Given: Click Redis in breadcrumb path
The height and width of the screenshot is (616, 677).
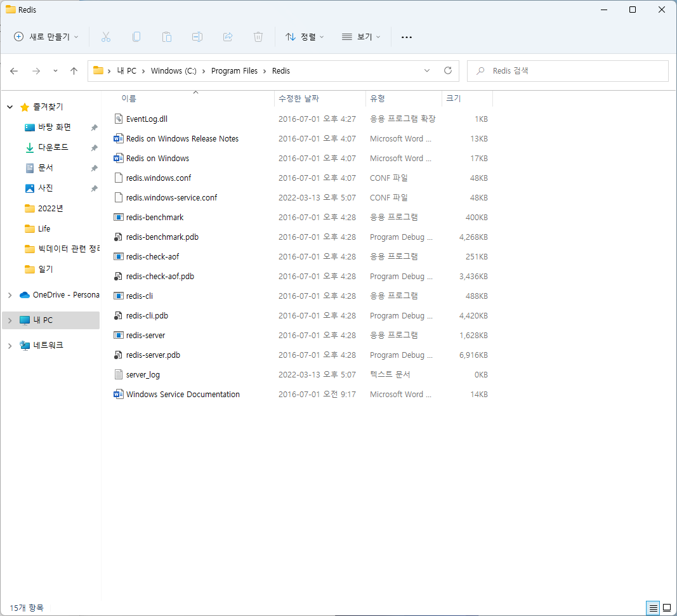Looking at the screenshot, I should point(281,71).
